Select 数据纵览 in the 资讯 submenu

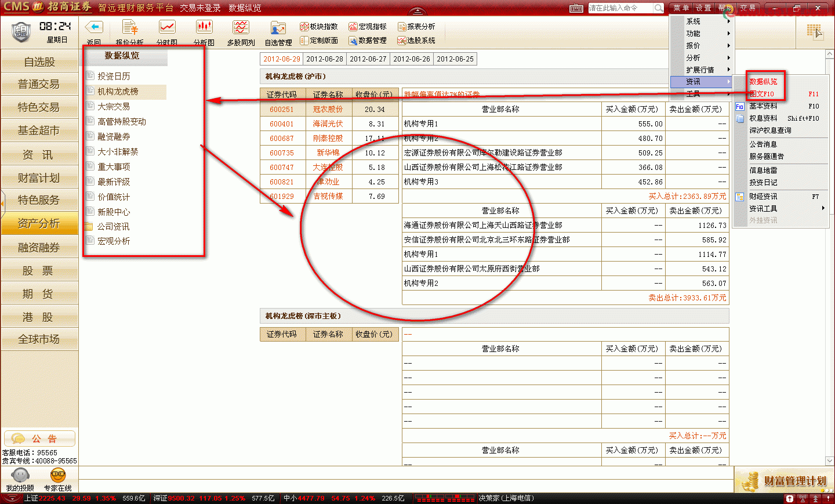coord(763,82)
